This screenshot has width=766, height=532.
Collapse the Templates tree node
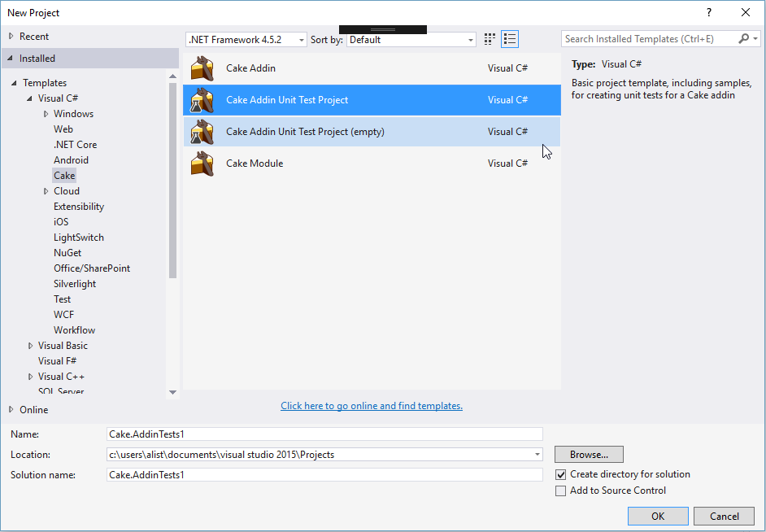(x=14, y=82)
